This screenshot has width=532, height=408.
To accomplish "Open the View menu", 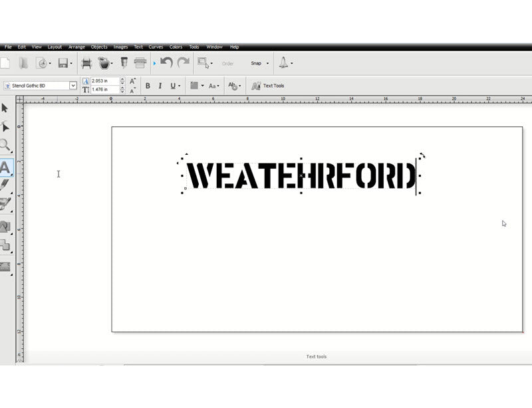I will pos(37,47).
